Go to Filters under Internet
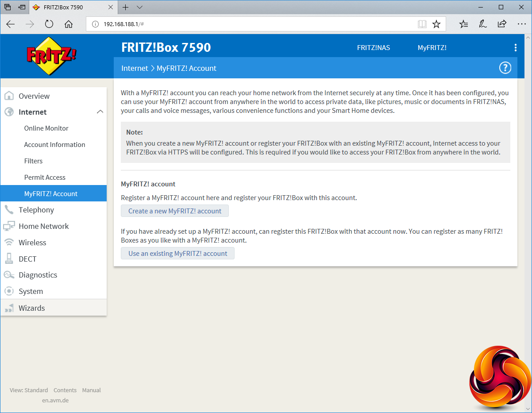Viewport: 532px width, 413px height. tap(54, 161)
